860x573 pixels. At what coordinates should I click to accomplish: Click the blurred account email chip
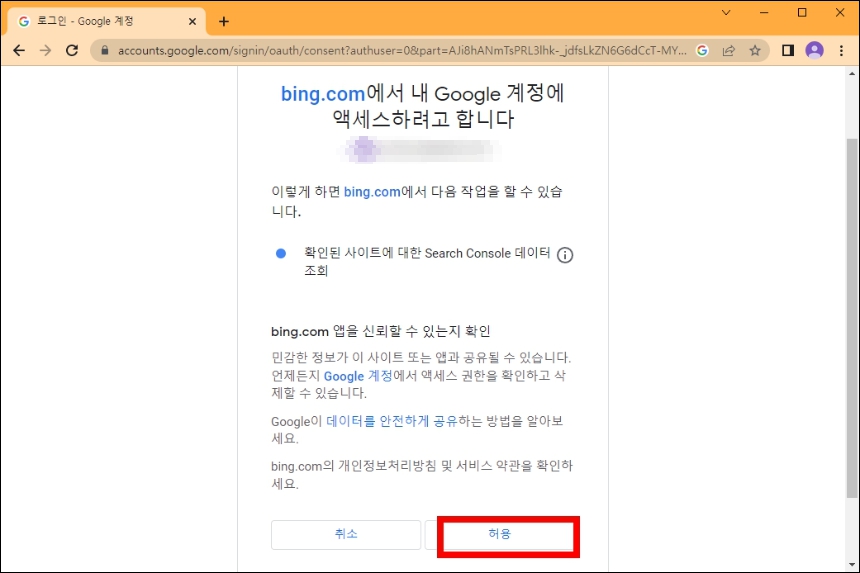(x=421, y=149)
